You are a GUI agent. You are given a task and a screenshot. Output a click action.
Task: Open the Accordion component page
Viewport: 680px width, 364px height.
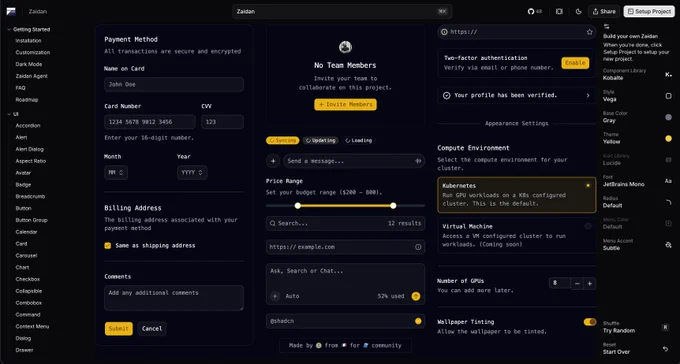click(x=28, y=126)
